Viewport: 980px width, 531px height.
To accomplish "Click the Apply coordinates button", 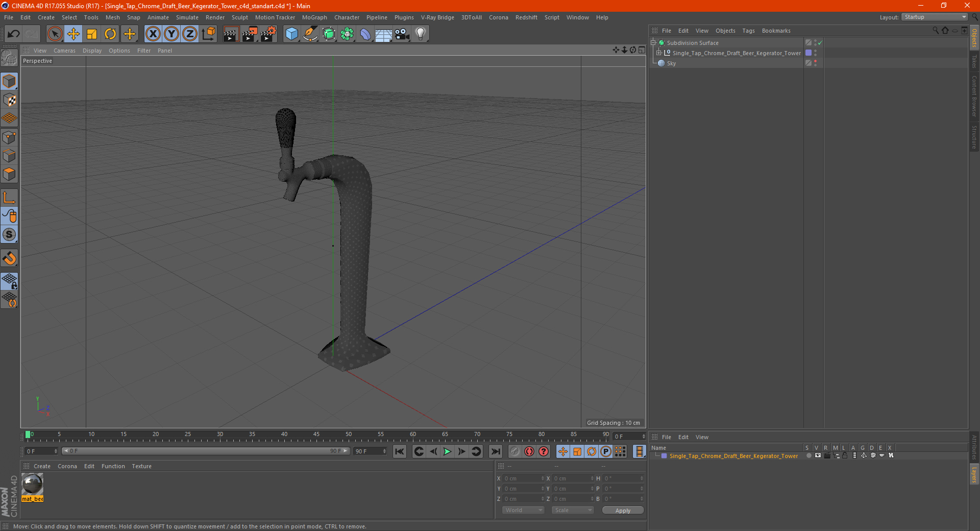I will 623,511.
